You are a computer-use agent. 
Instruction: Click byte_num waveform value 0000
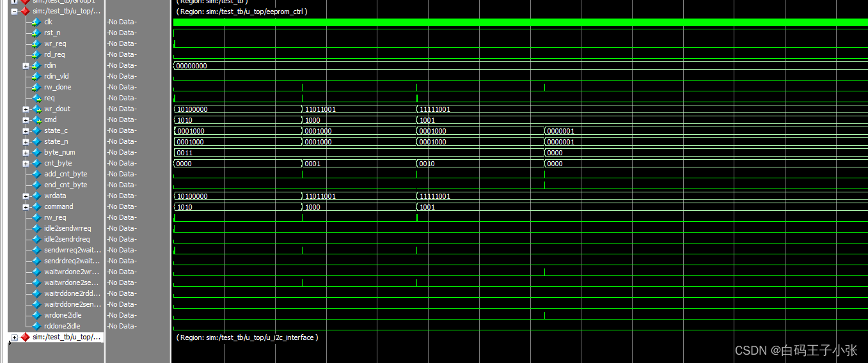[x=555, y=153]
